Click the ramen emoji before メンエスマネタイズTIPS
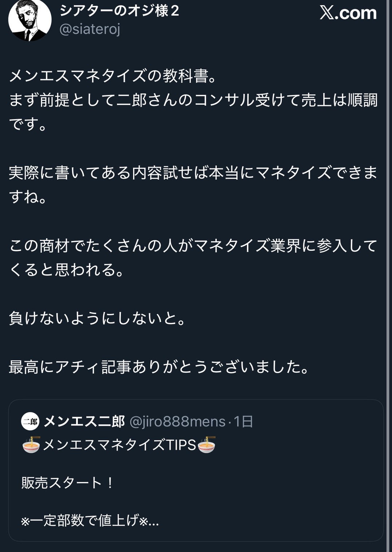 (31, 445)
